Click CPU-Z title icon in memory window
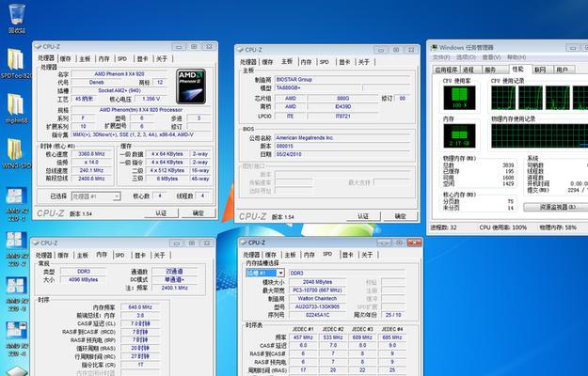The width and height of the screenshot is (588, 376). (36, 243)
